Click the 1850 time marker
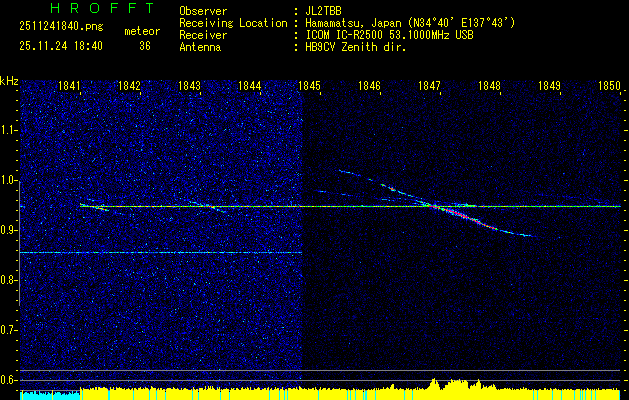629x400 pixels. (609, 86)
